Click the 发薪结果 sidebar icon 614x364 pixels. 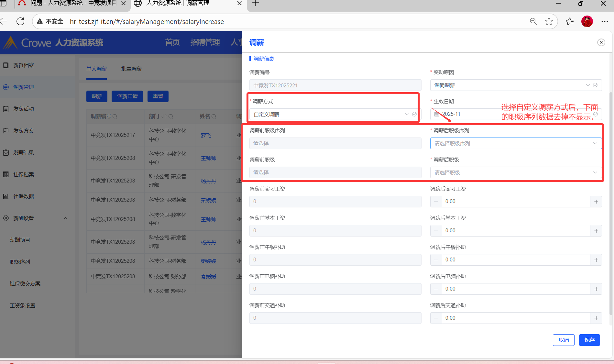tap(6, 153)
